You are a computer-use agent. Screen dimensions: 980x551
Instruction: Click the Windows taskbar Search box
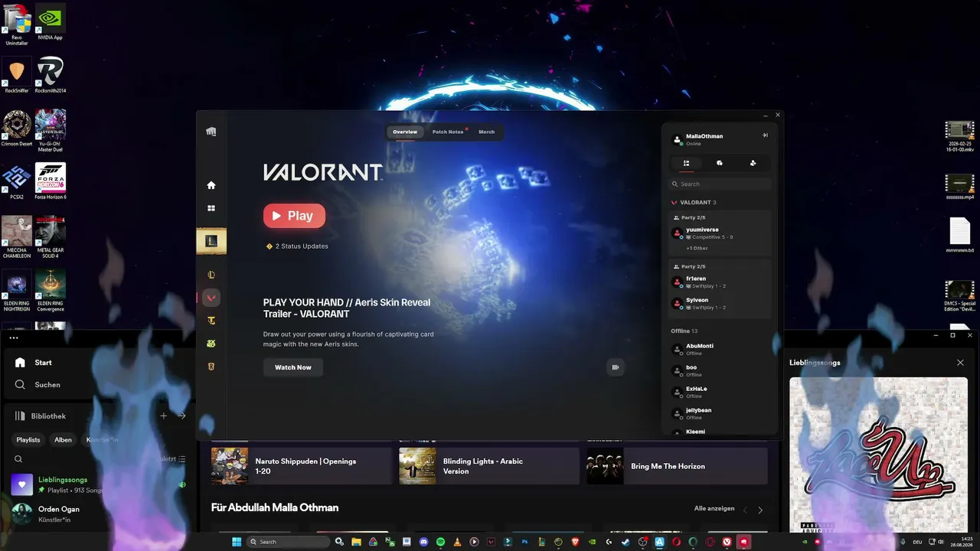click(287, 542)
